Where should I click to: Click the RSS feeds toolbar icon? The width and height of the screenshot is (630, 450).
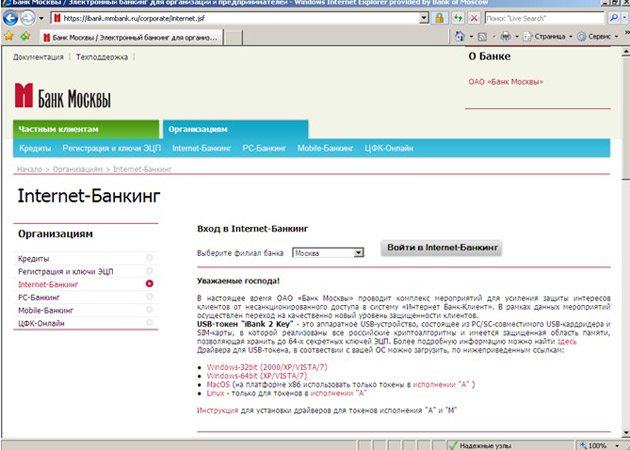[x=482, y=37]
